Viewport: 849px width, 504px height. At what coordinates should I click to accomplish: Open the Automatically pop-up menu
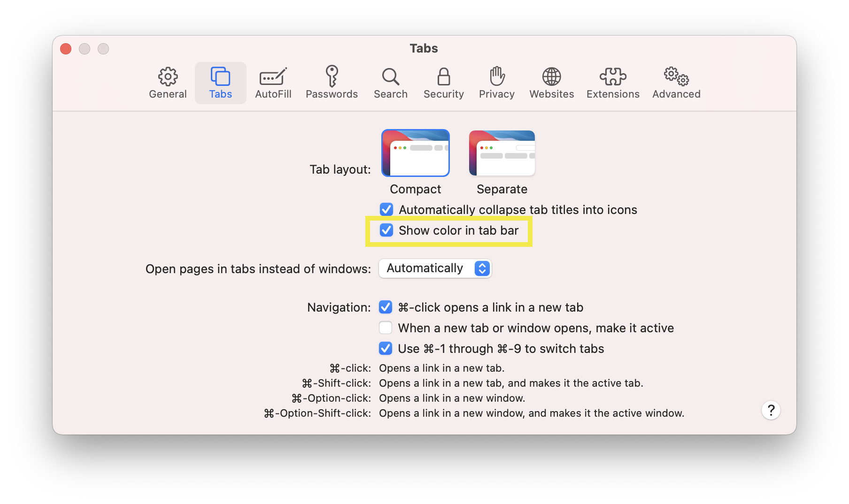[435, 268]
